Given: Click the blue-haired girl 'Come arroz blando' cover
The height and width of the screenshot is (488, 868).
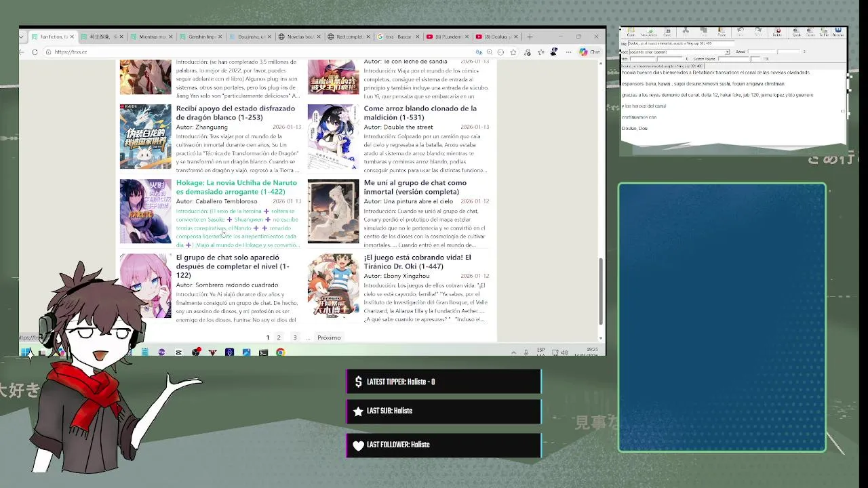Looking at the screenshot, I should (333, 136).
